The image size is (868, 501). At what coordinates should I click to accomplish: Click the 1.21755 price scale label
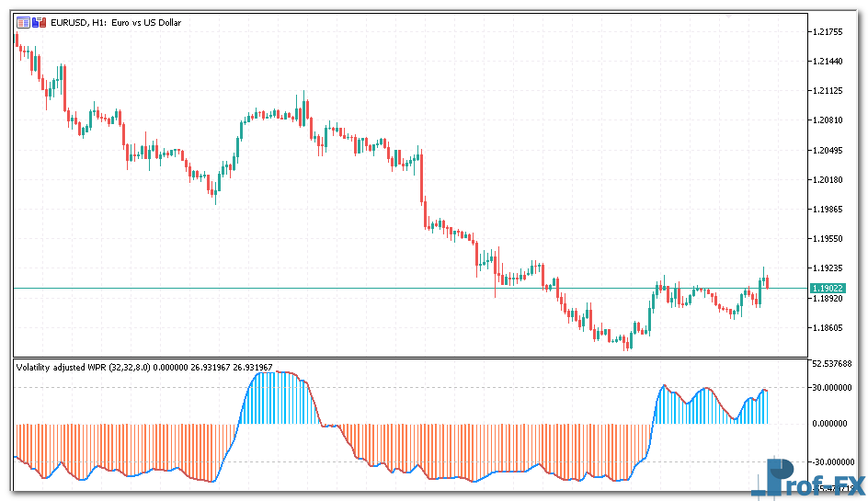[x=829, y=32]
